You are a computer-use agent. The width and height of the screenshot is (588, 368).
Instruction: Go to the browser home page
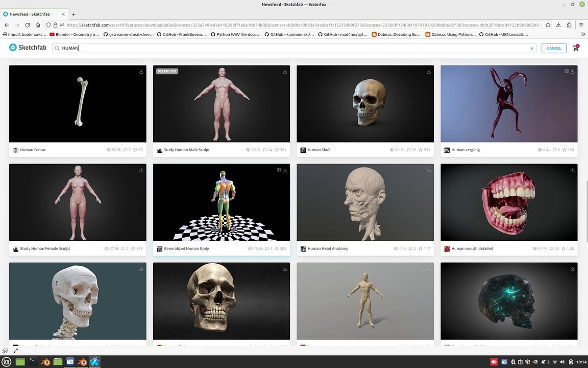37,25
